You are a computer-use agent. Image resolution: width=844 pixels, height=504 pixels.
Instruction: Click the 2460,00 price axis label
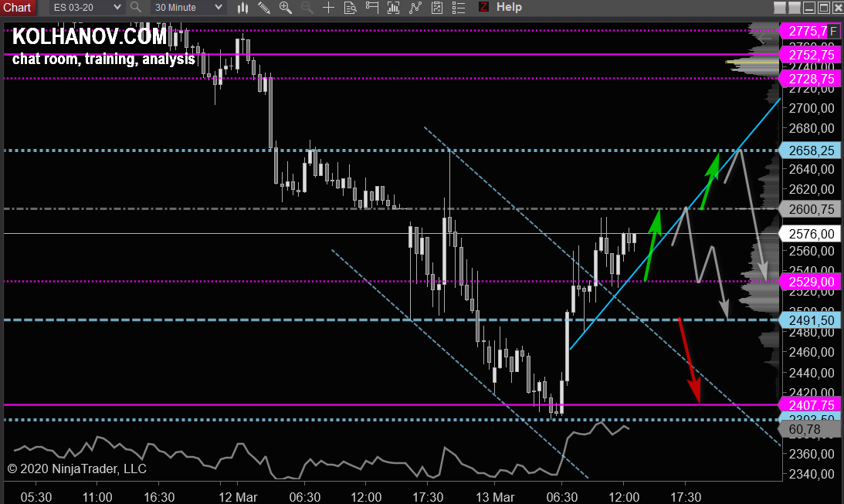(811, 352)
